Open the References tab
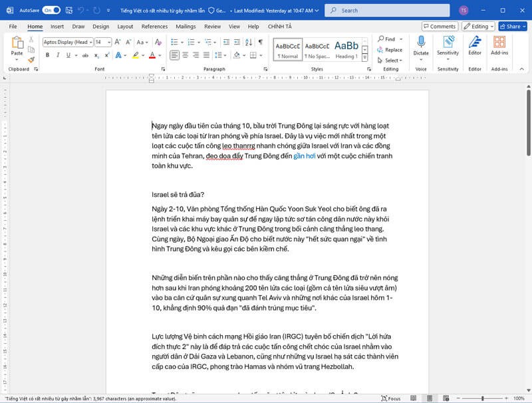Screen dimensions: 532x403 tap(154, 27)
